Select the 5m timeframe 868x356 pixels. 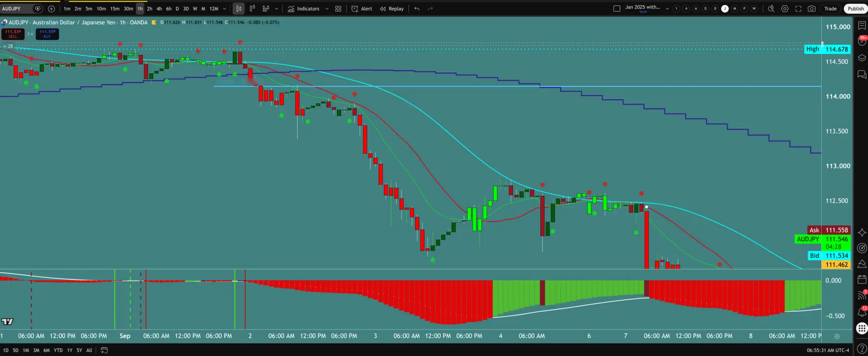tap(89, 9)
